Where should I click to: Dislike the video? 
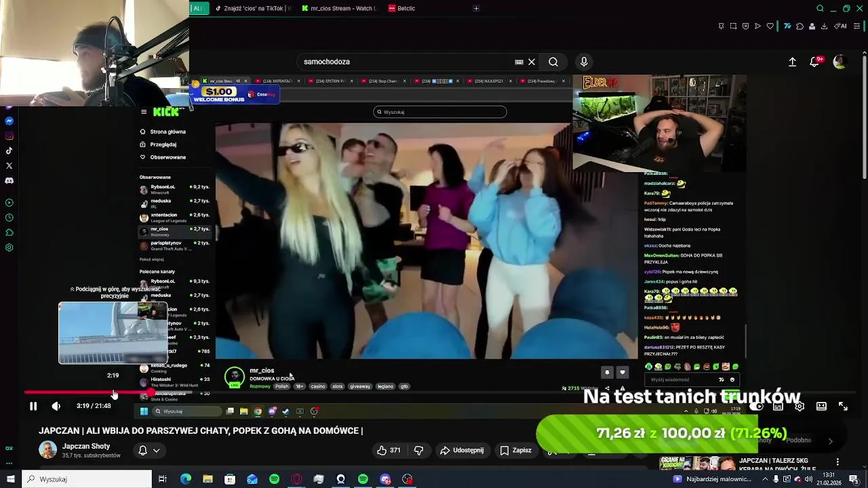(419, 450)
